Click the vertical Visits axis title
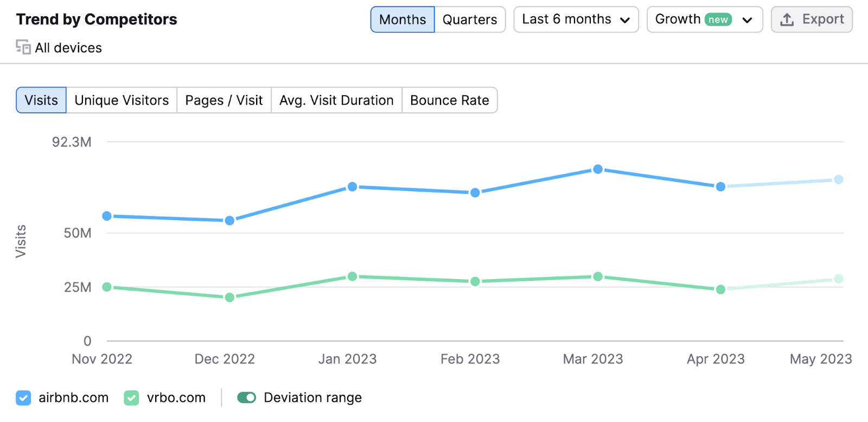 21,241
